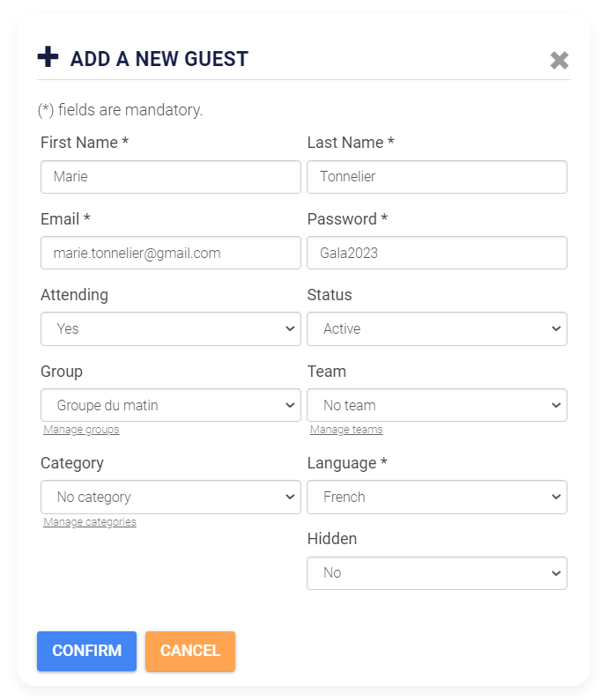
Task: Open the Category dropdown showing No category
Action: click(x=171, y=497)
